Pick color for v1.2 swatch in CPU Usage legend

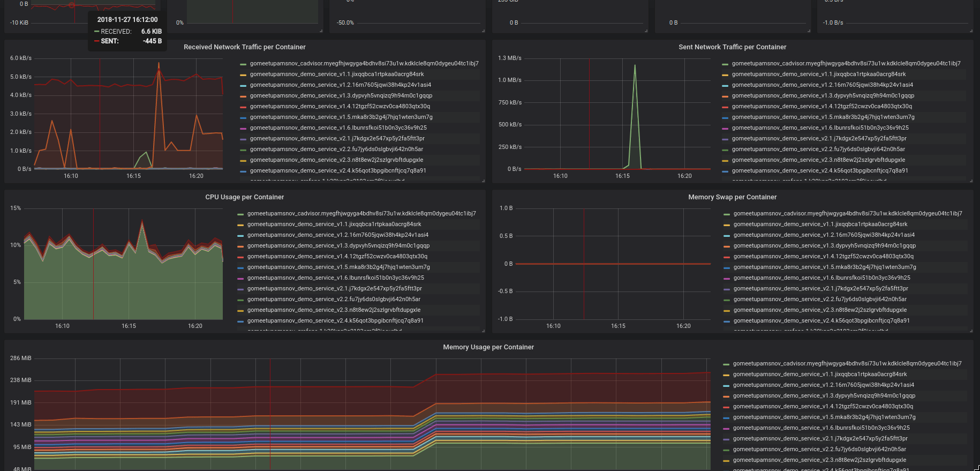[x=240, y=235]
